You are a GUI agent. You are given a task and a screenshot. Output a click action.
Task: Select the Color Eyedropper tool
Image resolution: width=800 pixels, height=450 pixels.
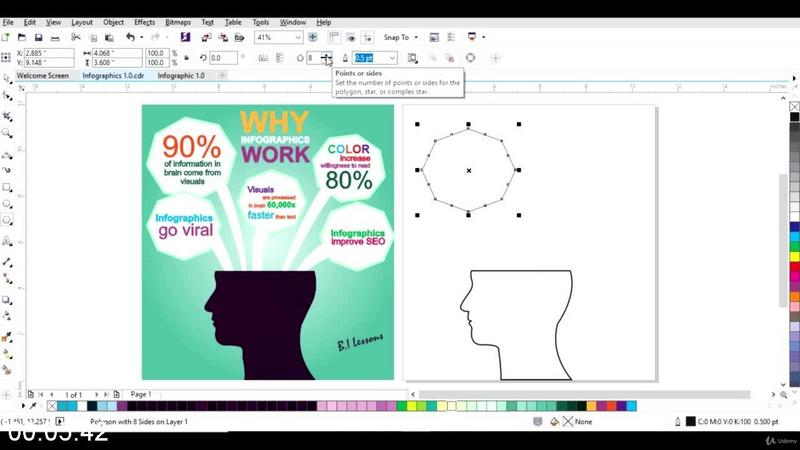[7, 337]
